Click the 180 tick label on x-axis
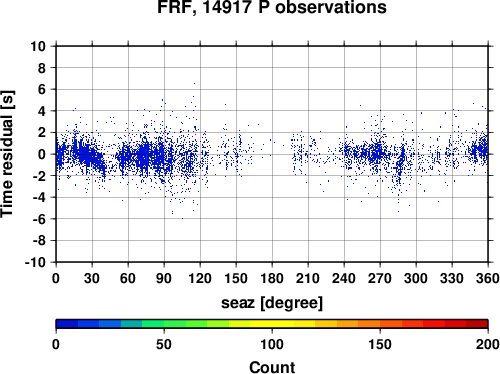The height and width of the screenshot is (374, 500). tap(272, 278)
